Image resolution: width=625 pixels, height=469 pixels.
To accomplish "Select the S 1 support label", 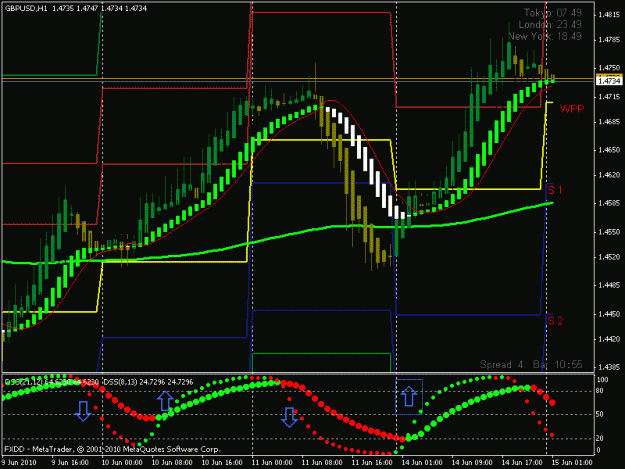I will pos(555,190).
